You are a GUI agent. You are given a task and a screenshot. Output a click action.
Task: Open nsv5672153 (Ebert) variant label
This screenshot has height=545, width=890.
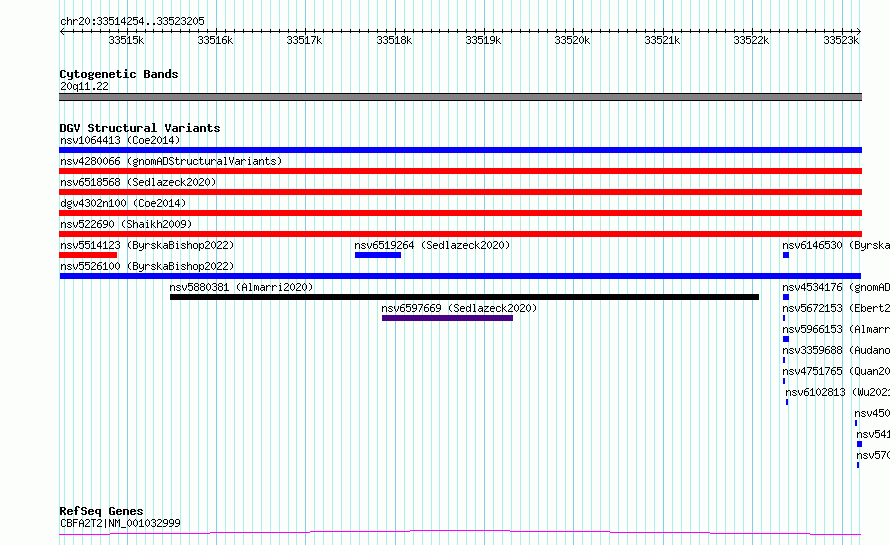coord(836,308)
